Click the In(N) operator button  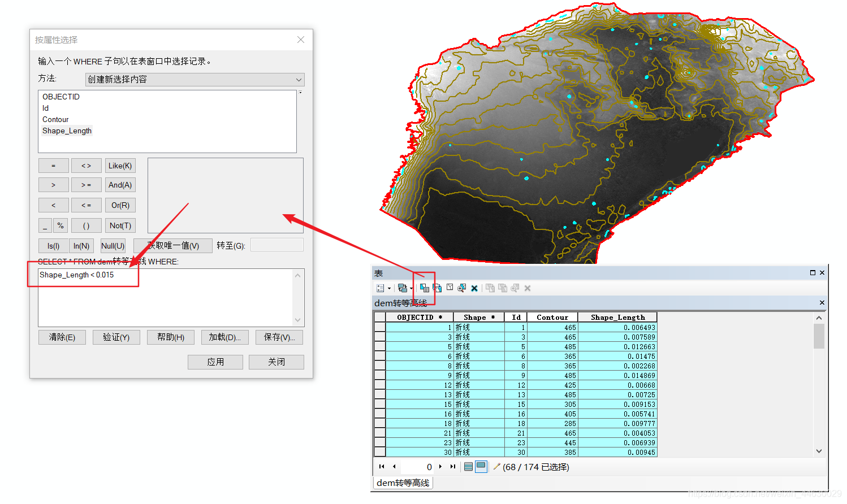coord(81,246)
